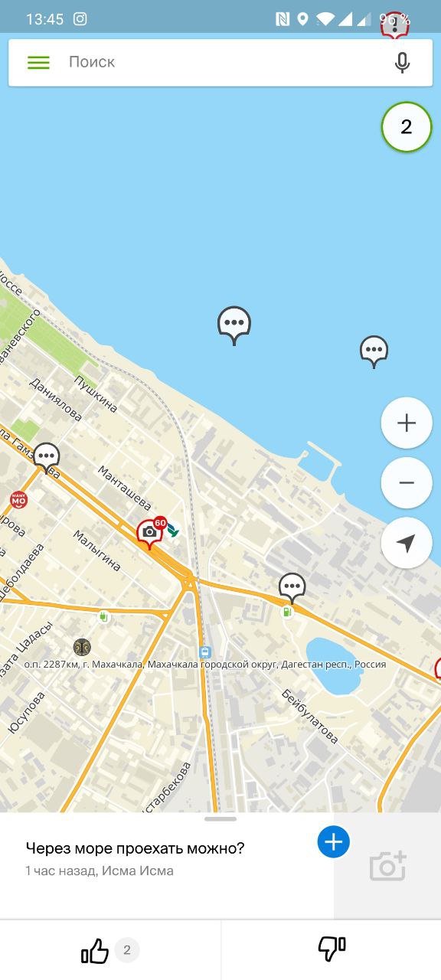The image size is (441, 980).
Task: Dislike the comment with thumbs down
Action: click(332, 949)
